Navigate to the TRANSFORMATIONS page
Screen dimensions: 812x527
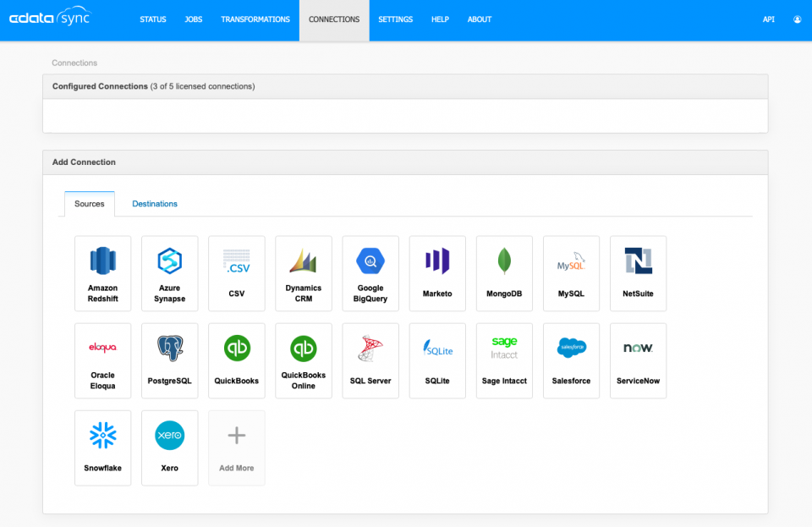(255, 19)
